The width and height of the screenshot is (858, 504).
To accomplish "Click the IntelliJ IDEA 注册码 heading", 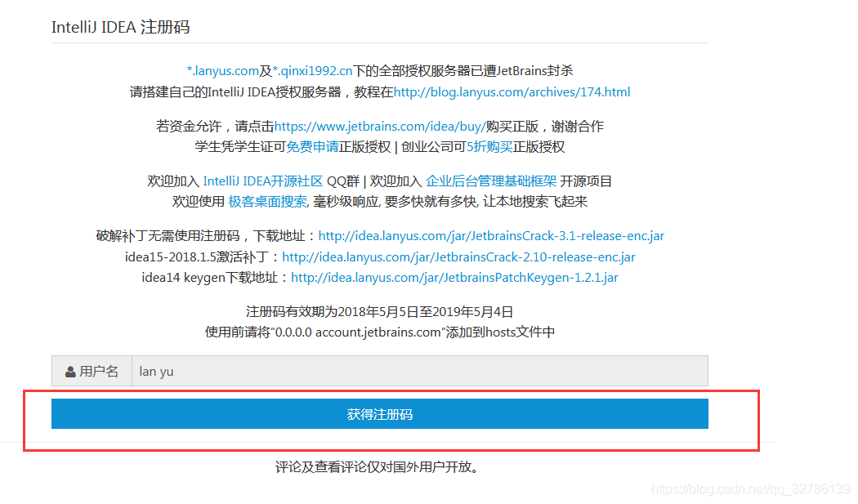I will [x=120, y=27].
